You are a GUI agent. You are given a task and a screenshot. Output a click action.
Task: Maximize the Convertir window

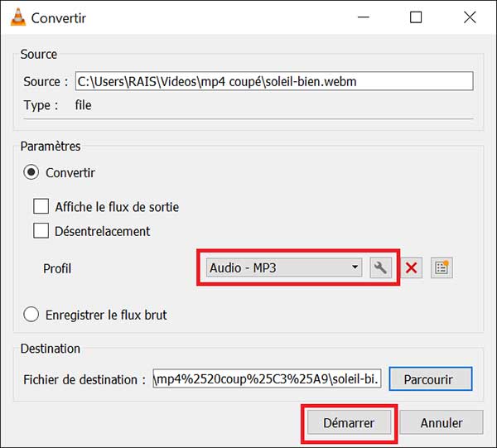pos(416,17)
